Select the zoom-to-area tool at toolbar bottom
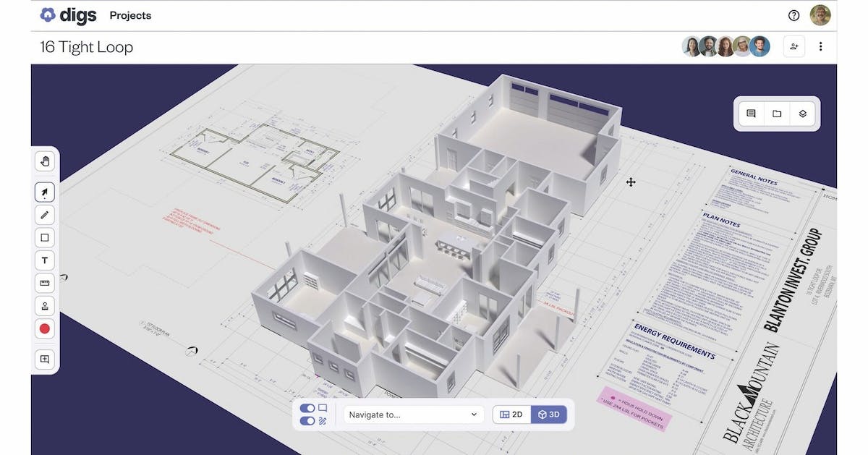Image resolution: width=868 pixels, height=455 pixels. (44, 359)
